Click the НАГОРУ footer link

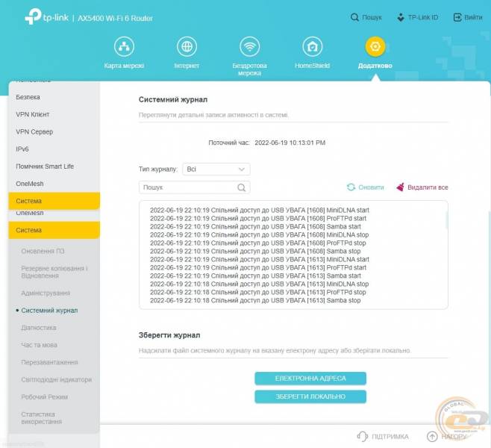(454, 436)
